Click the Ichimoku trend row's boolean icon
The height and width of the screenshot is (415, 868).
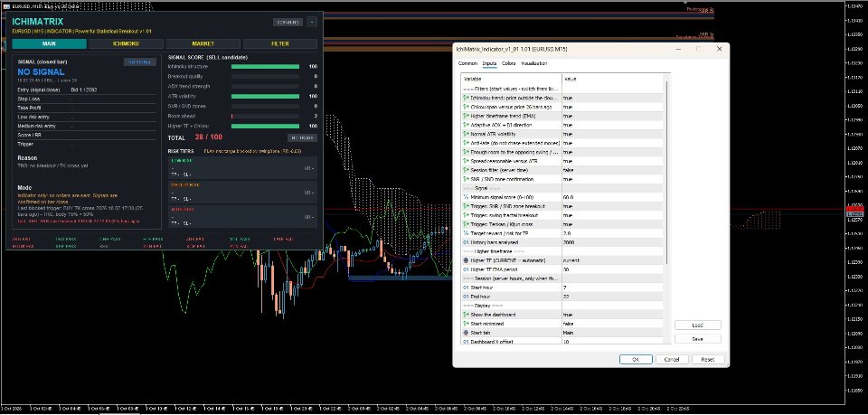pos(467,98)
